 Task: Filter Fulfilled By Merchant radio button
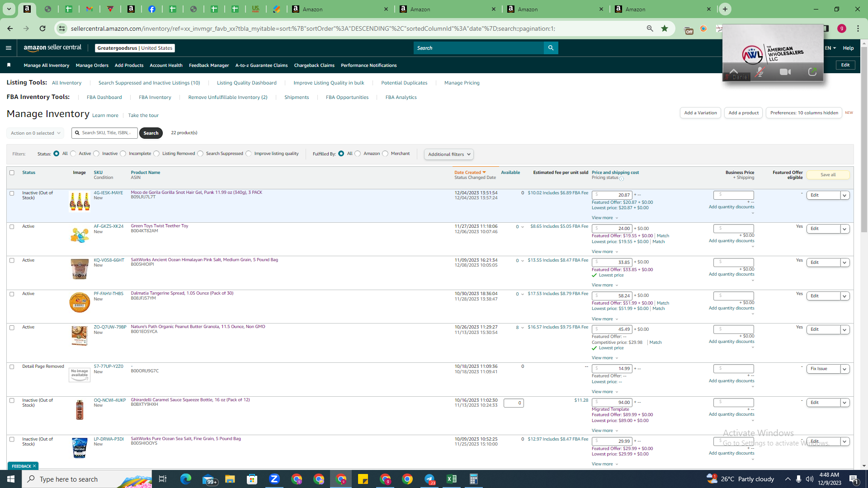coord(385,154)
